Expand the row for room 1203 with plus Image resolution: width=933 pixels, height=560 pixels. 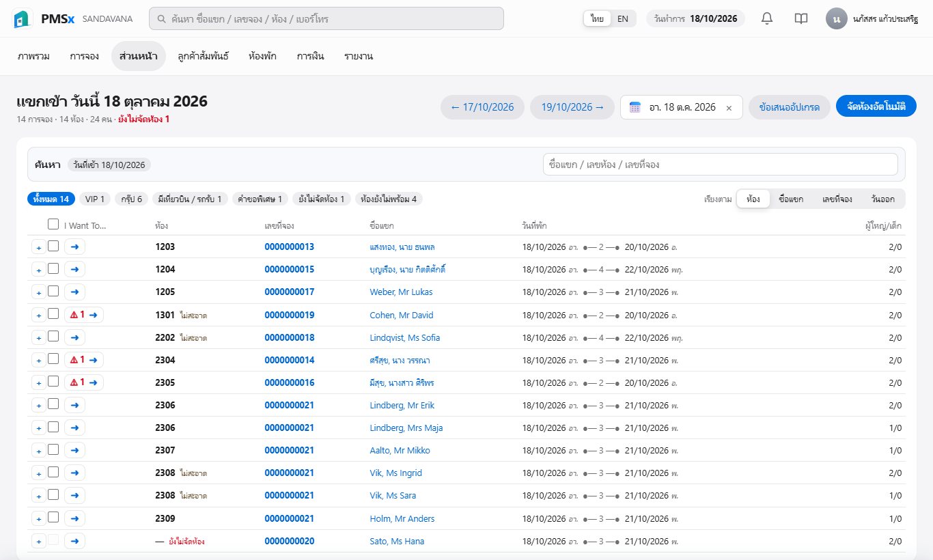click(38, 247)
